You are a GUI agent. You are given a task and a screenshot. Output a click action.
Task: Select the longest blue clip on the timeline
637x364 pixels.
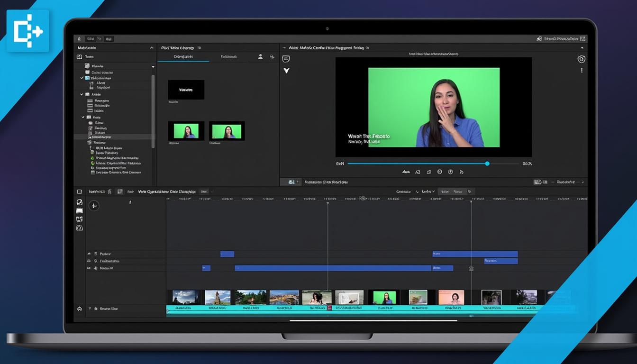pyautogui.click(x=333, y=268)
